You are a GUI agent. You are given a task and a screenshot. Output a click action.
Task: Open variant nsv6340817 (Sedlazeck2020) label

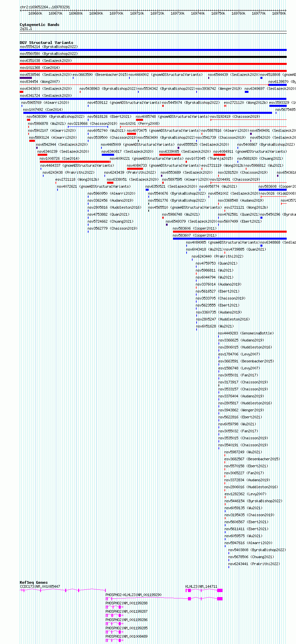(127, 151)
